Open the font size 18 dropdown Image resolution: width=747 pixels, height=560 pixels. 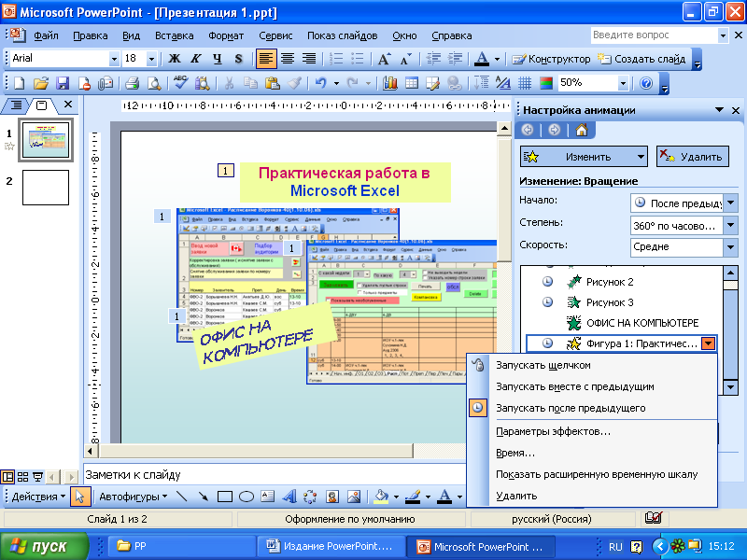click(x=151, y=59)
